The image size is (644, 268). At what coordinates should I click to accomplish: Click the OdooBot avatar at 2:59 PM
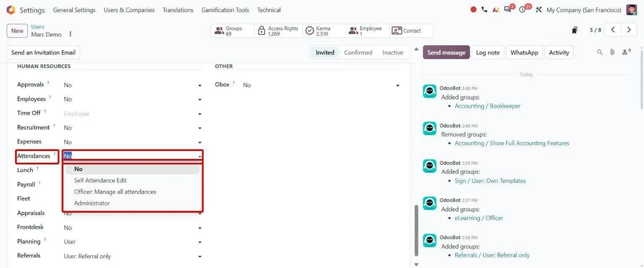tap(429, 166)
